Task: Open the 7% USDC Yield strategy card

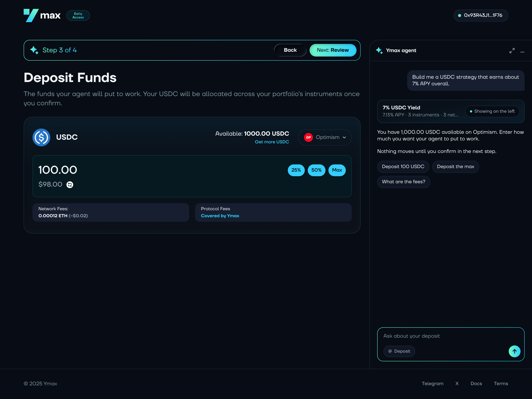Action: tap(451, 111)
